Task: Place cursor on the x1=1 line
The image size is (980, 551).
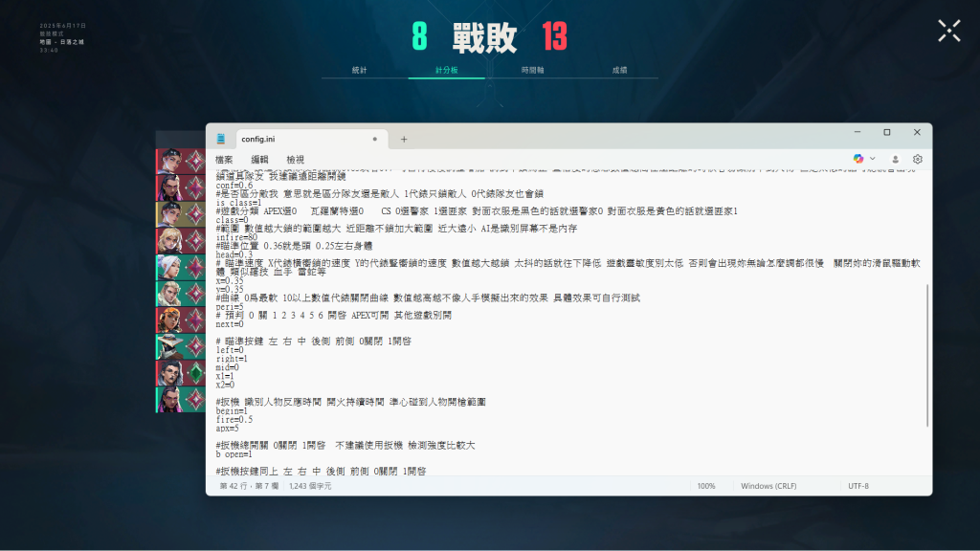Action: point(225,376)
